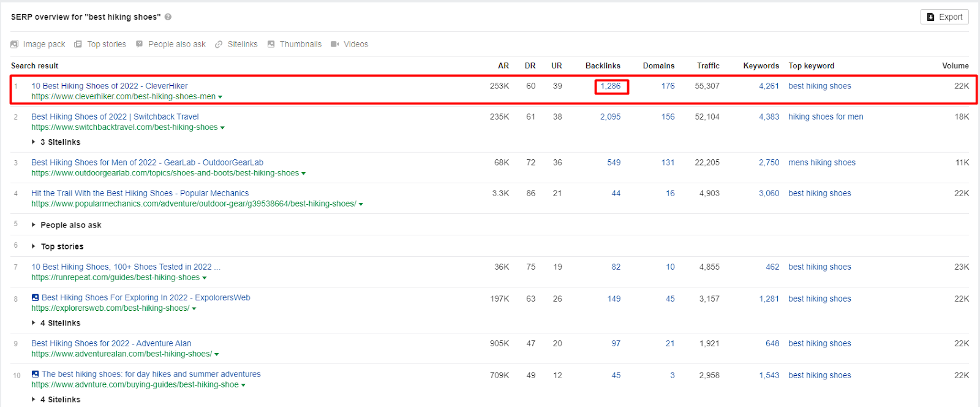
Task: Select the Thumbnails feature filter
Action: (295, 44)
